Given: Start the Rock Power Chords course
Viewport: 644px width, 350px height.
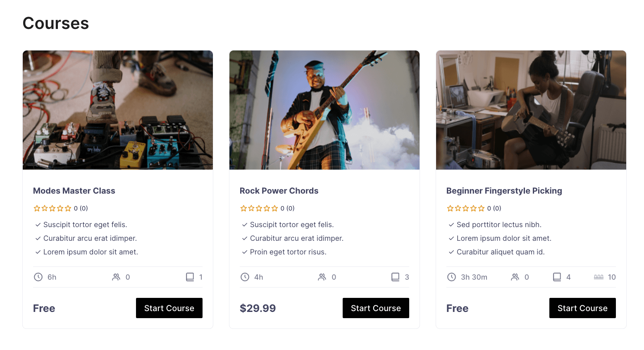Looking at the screenshot, I should click(375, 308).
